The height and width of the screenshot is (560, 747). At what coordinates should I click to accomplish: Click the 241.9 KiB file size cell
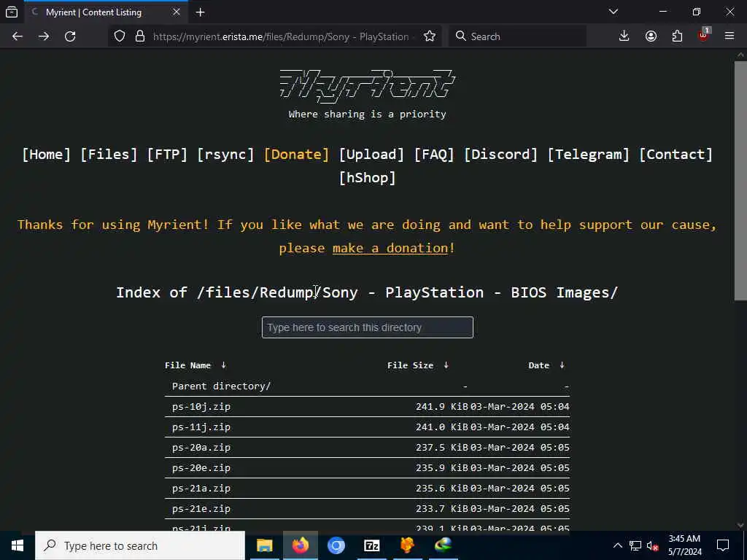coord(441,407)
